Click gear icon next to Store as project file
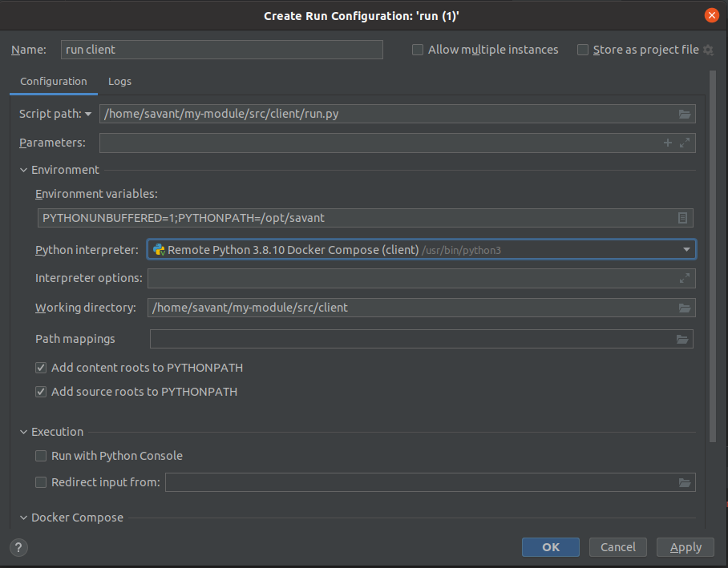 click(x=708, y=50)
